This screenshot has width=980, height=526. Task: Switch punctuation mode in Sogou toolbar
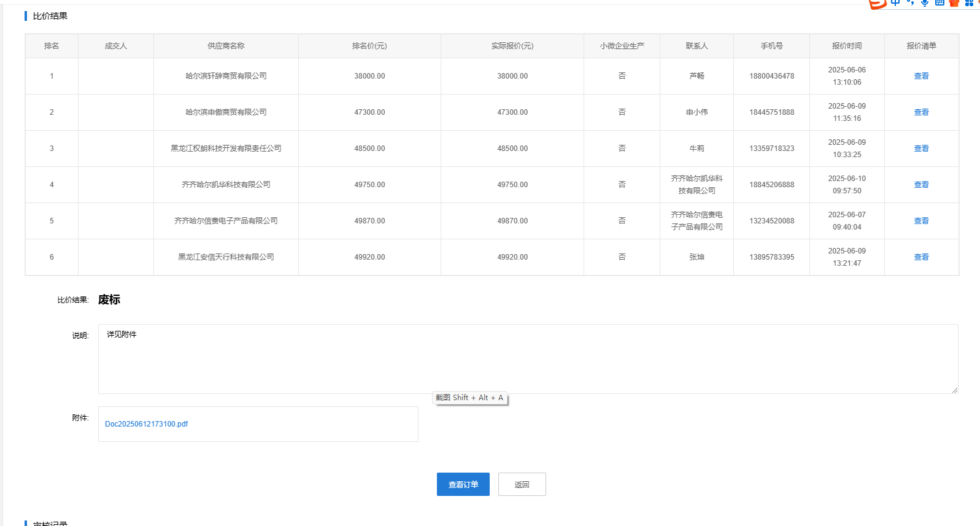tap(910, 2)
